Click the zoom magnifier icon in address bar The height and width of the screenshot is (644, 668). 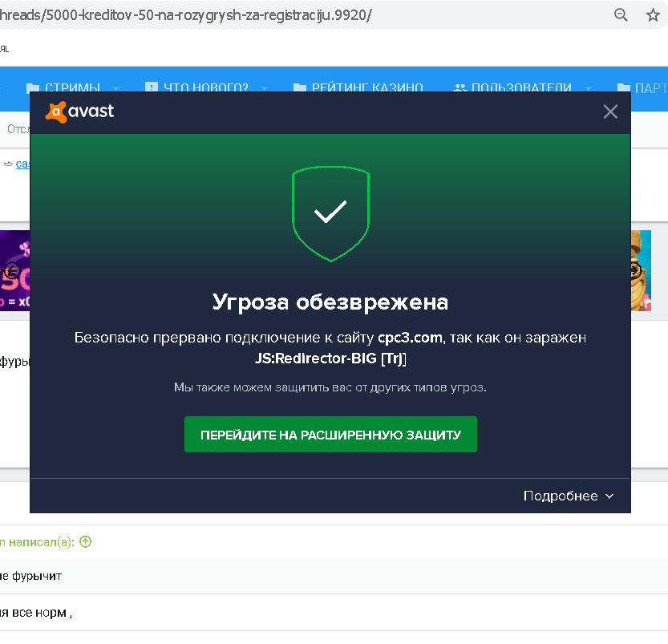[621, 15]
